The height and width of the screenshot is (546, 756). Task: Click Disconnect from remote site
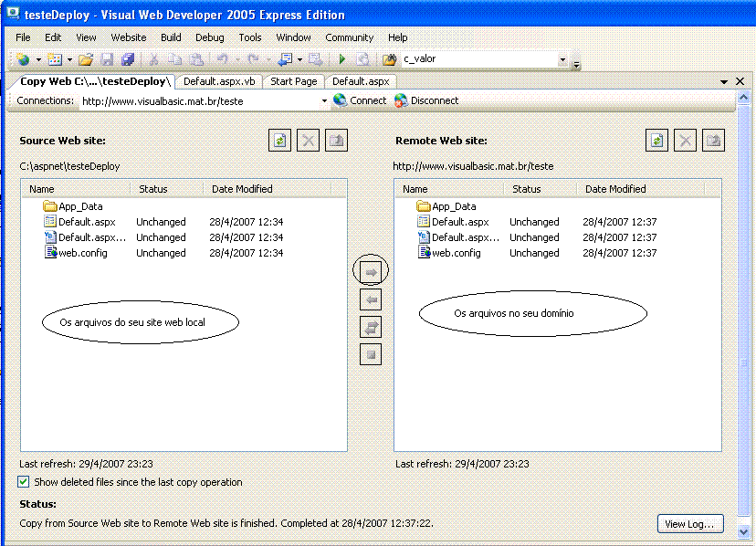[x=426, y=100]
